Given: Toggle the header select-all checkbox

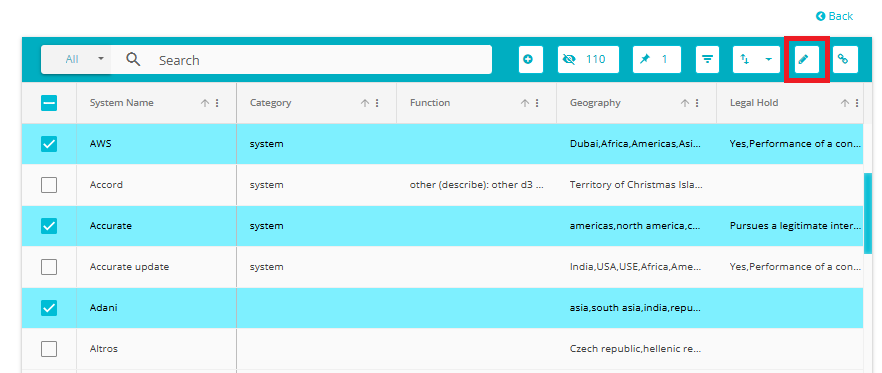Looking at the screenshot, I should pos(49,103).
